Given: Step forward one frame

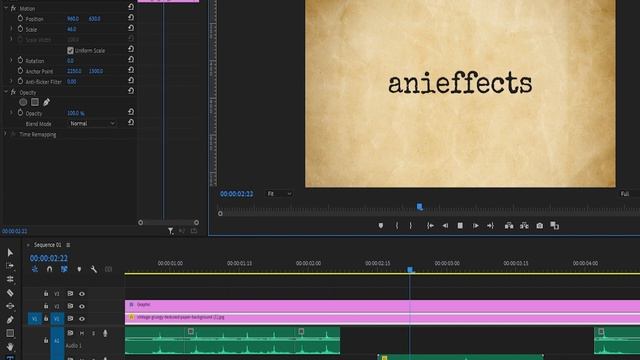Looking at the screenshot, I should (476, 225).
